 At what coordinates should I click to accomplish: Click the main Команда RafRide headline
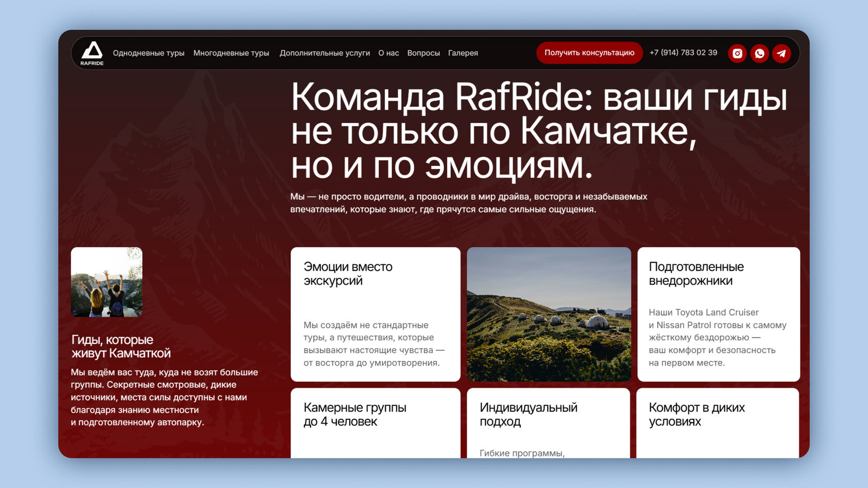539,131
